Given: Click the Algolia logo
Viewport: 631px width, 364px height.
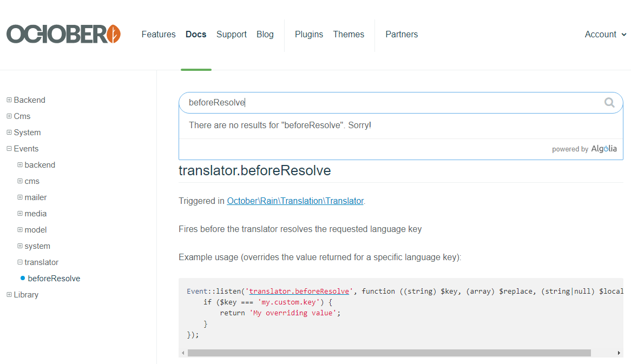Looking at the screenshot, I should tap(604, 148).
